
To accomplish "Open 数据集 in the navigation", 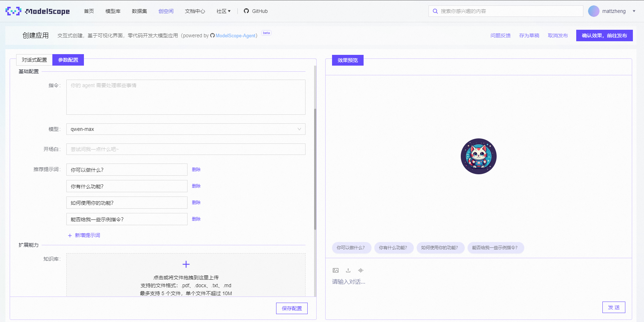I will 139,11.
